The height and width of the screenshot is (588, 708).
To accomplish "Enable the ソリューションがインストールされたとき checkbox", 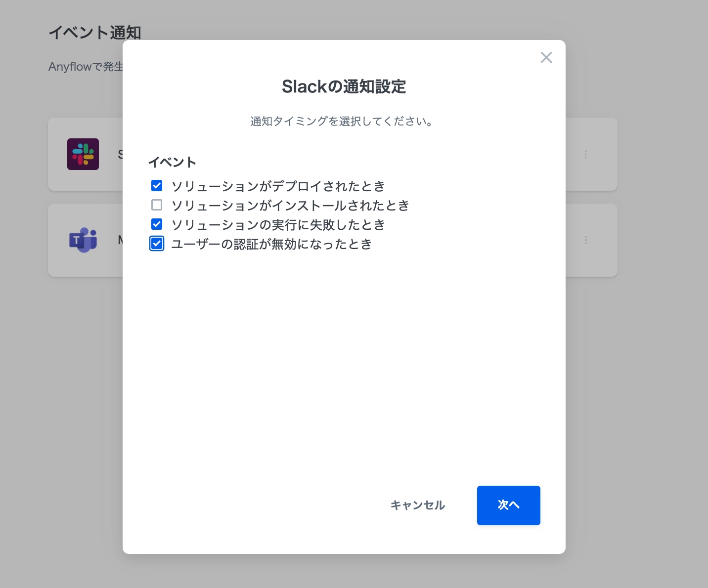I will click(157, 205).
